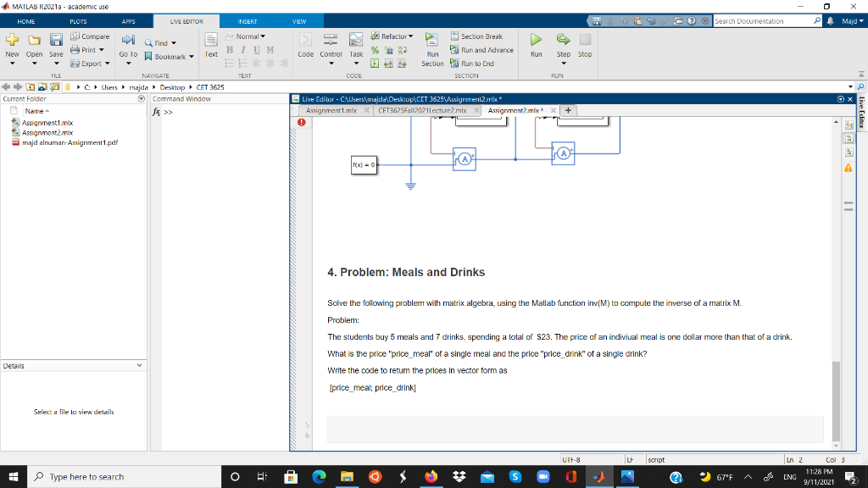Open the Compare tool
The width and height of the screenshot is (868, 488).
[91, 35]
